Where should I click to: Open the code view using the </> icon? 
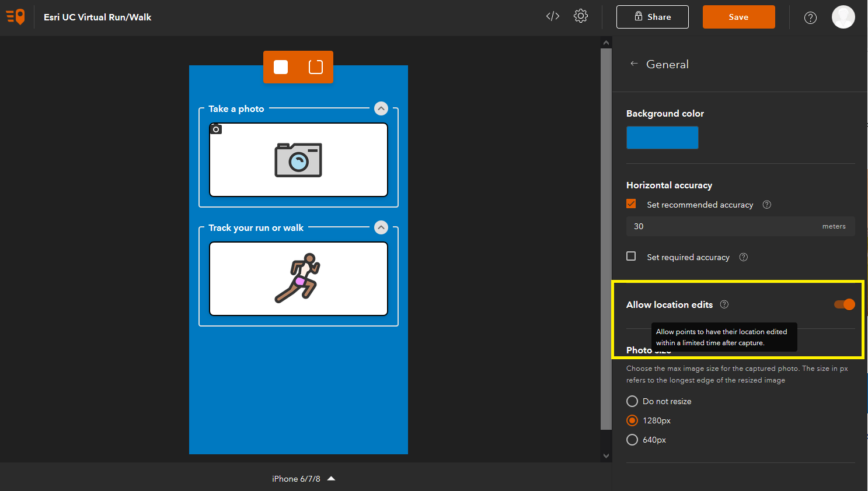pyautogui.click(x=552, y=16)
